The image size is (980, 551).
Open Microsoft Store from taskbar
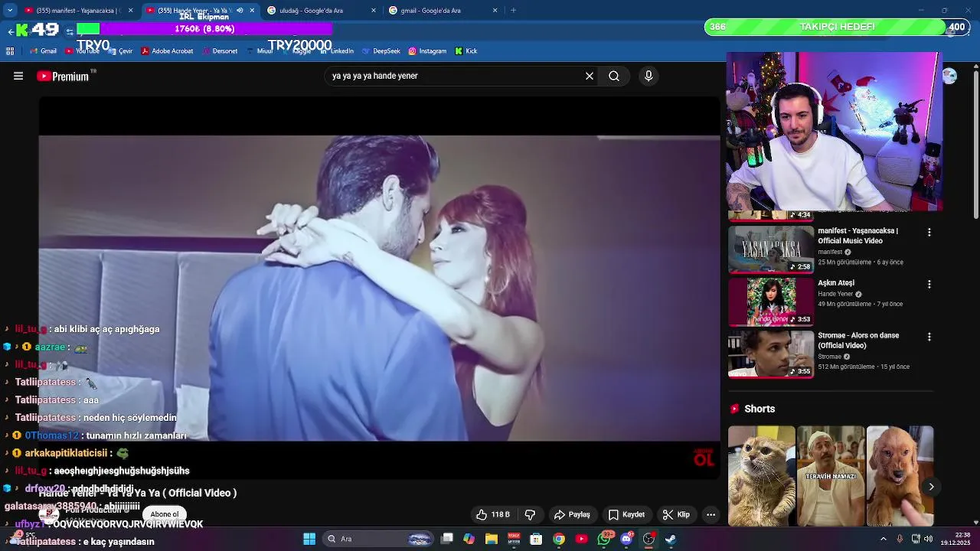pyautogui.click(x=536, y=539)
